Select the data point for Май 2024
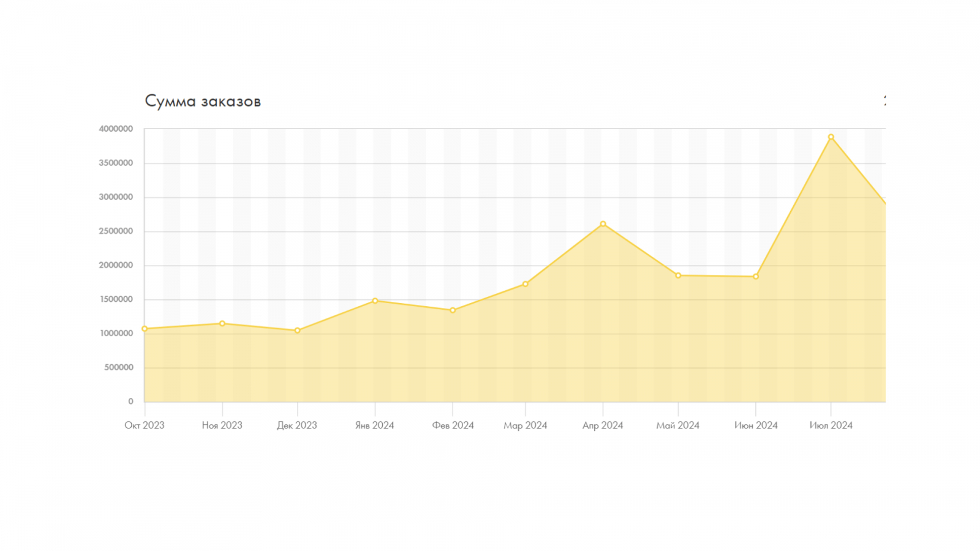Screen dimensions: 980x551 pos(678,275)
